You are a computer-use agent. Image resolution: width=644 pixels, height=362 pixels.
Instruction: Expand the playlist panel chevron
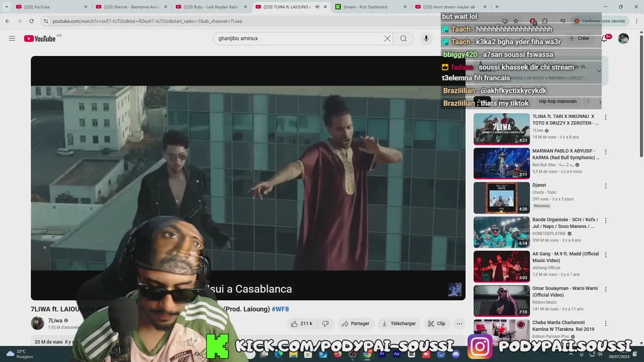599,70
